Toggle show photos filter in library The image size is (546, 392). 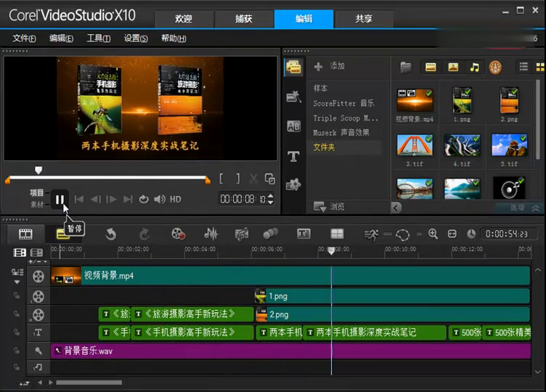453,67
